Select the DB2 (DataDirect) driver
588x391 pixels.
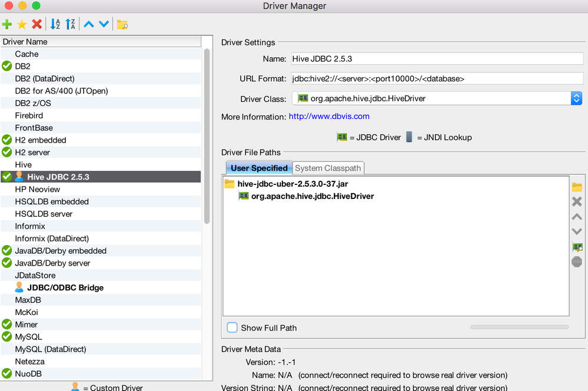[x=101, y=78]
